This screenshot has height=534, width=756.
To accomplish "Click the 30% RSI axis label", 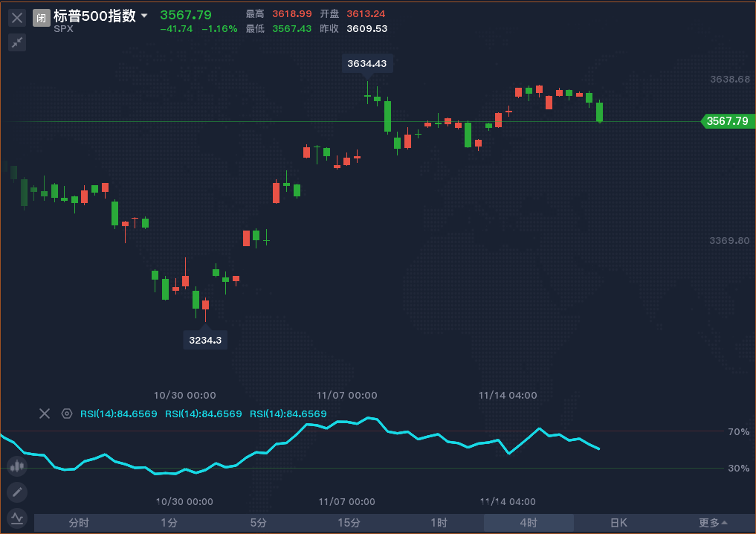I will coord(739,468).
